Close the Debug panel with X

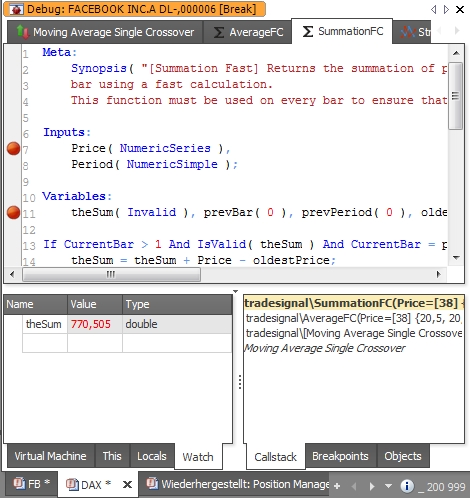pyautogui.click(x=460, y=9)
